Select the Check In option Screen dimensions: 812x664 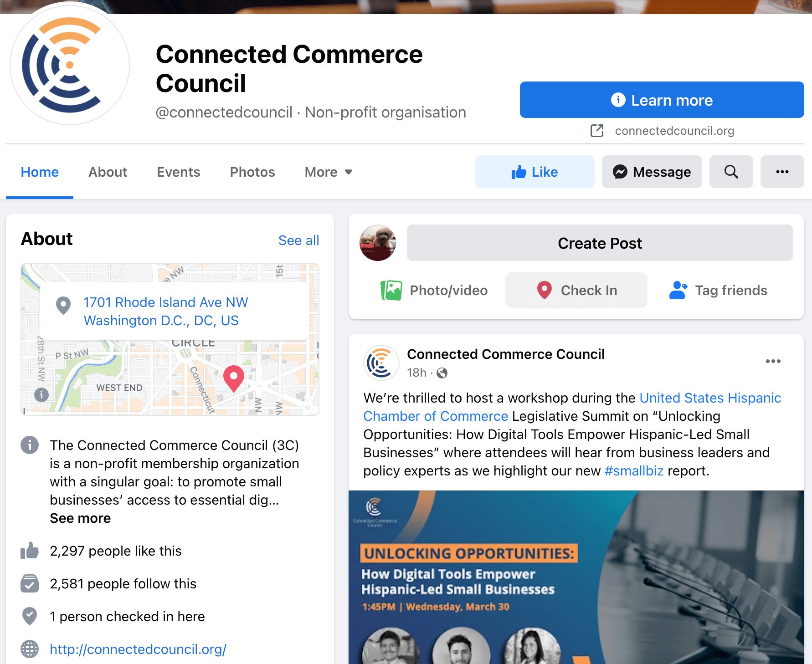pos(576,290)
